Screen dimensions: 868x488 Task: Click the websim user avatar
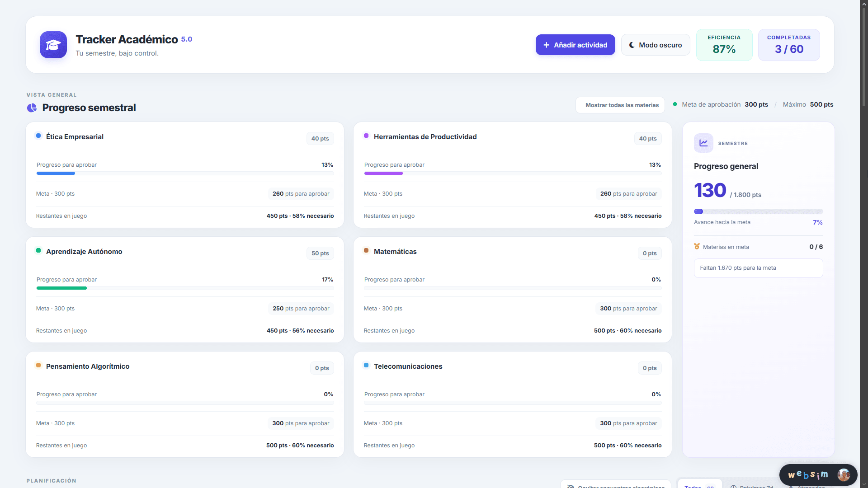(x=844, y=475)
